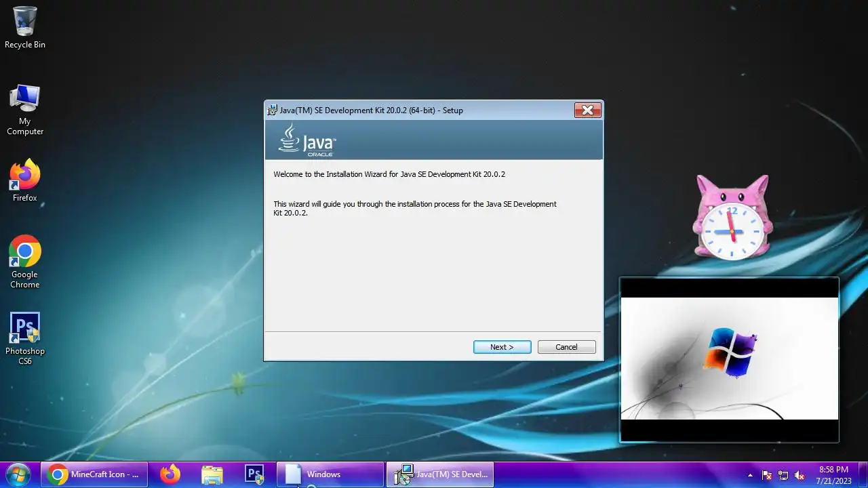The height and width of the screenshot is (488, 868).
Task: Open the Action Center flag tray icon
Action: (x=767, y=475)
